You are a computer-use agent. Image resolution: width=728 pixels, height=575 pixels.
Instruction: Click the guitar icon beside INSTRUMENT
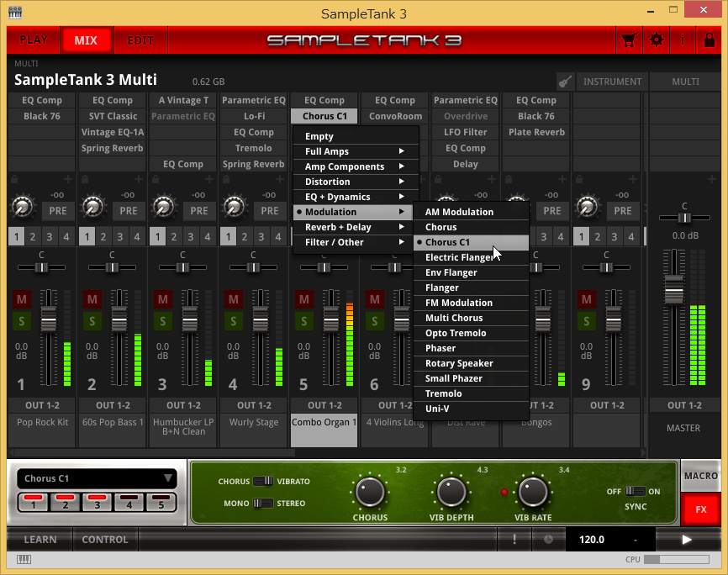click(565, 82)
